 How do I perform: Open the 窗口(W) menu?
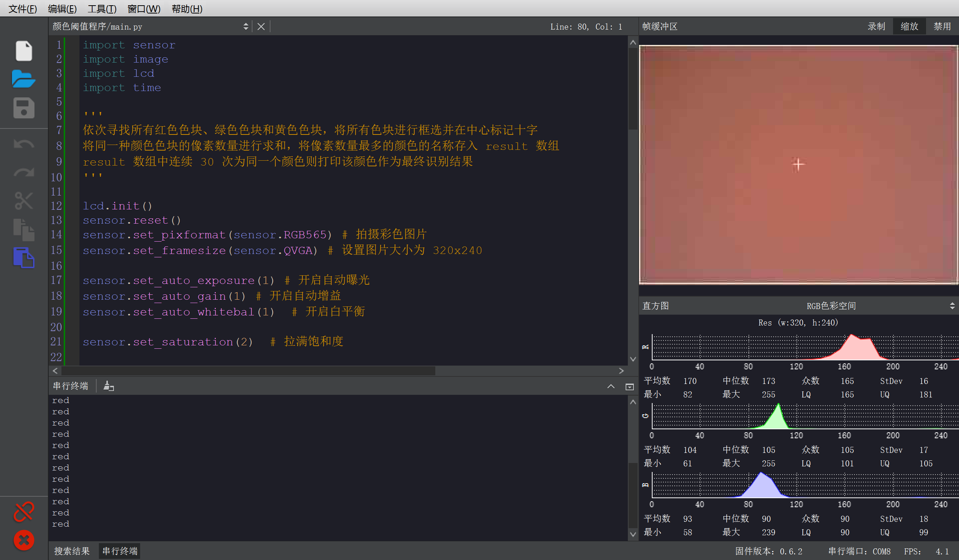(144, 8)
